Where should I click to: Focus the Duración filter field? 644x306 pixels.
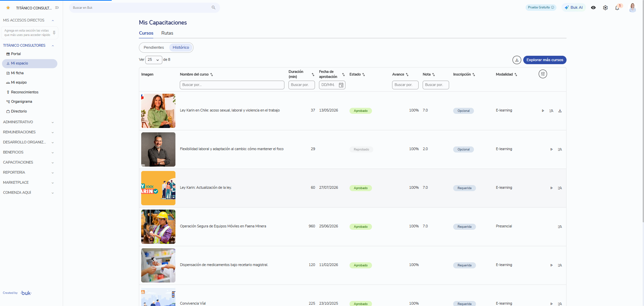tap(302, 85)
